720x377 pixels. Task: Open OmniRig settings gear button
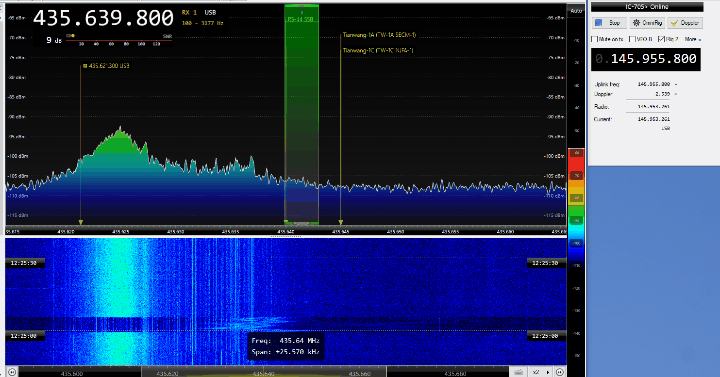coord(647,23)
